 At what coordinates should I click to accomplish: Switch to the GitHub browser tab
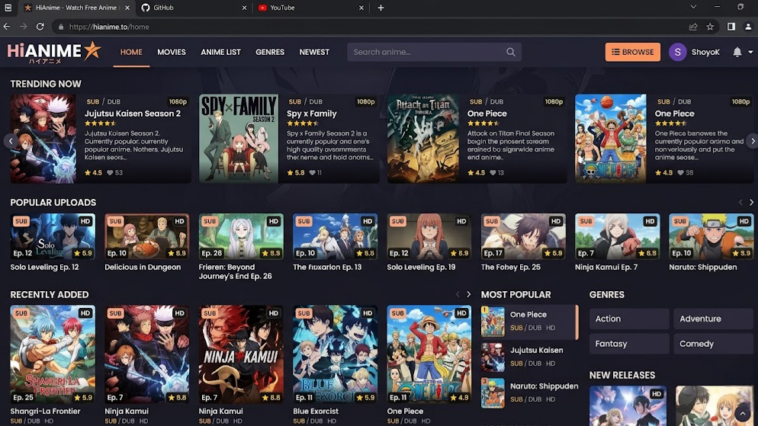[193, 8]
